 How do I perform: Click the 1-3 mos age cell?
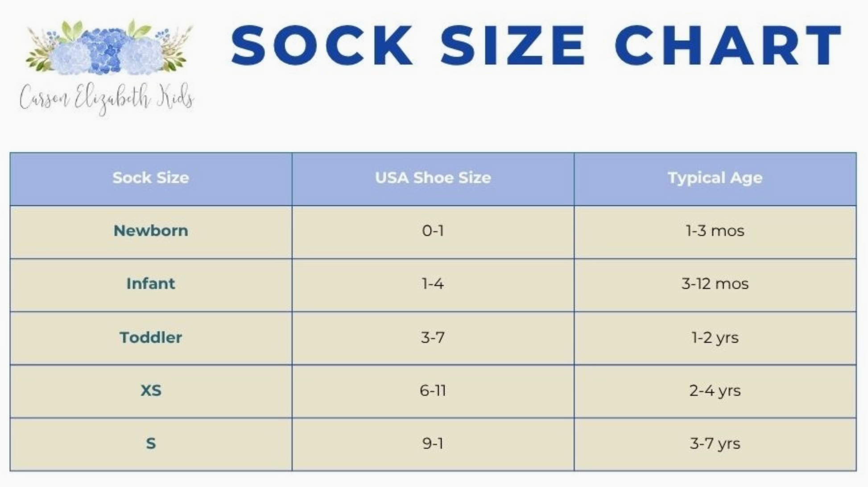click(x=715, y=231)
